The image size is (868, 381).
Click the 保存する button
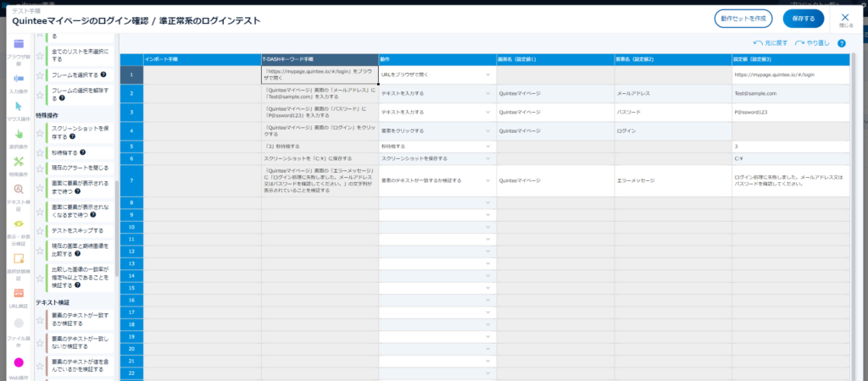803,19
